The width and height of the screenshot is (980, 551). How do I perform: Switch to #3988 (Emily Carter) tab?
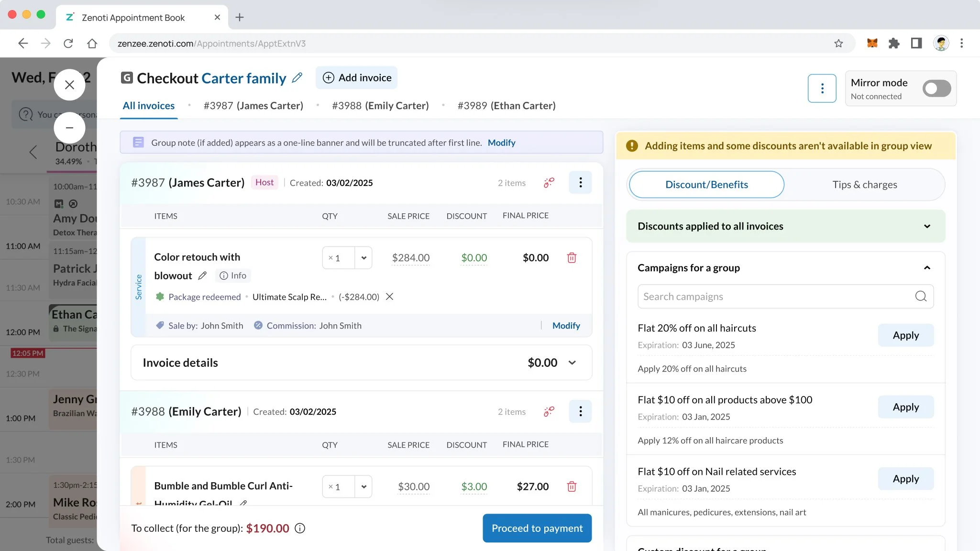coord(380,106)
